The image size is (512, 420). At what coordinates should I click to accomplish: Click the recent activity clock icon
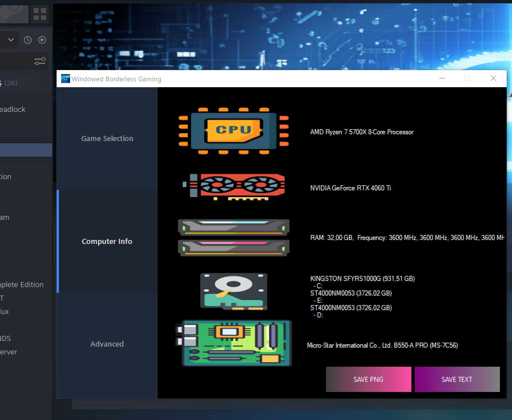[27, 40]
